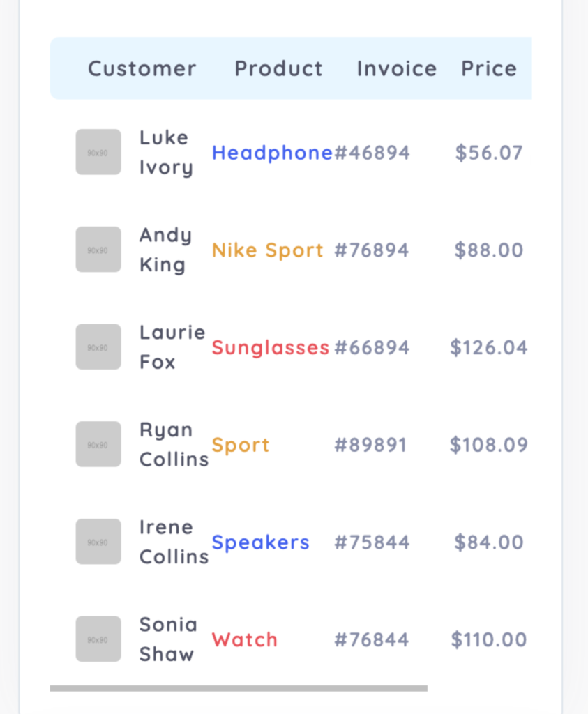
Task: Select the Customer column header
Action: pos(142,69)
